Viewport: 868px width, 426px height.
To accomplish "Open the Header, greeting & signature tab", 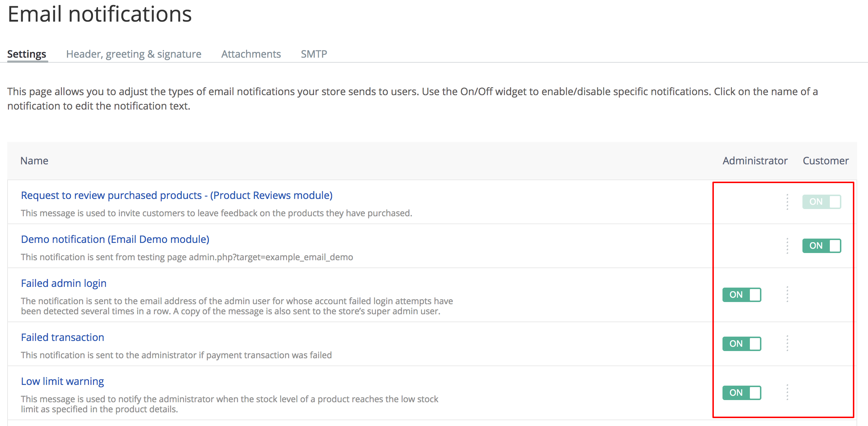I will click(x=134, y=54).
